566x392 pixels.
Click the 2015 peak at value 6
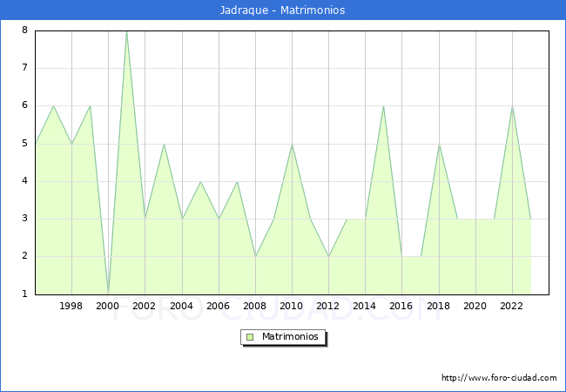coord(383,106)
